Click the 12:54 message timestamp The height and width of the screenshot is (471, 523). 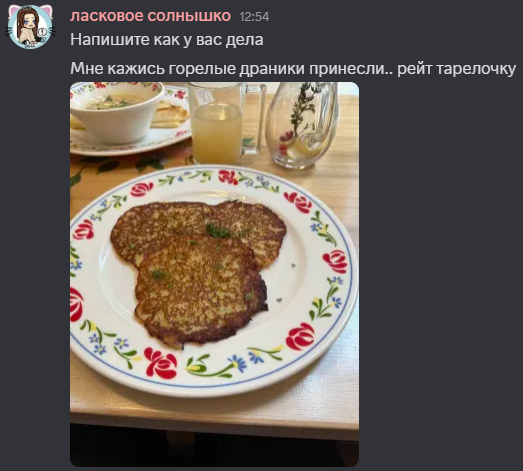tap(254, 17)
